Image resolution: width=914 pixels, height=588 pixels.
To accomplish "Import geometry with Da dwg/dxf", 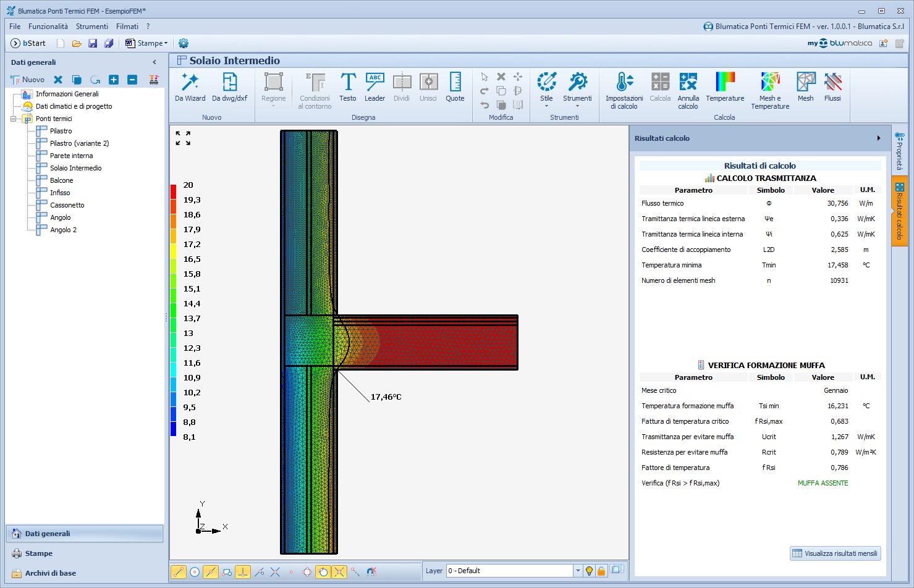I will click(229, 87).
